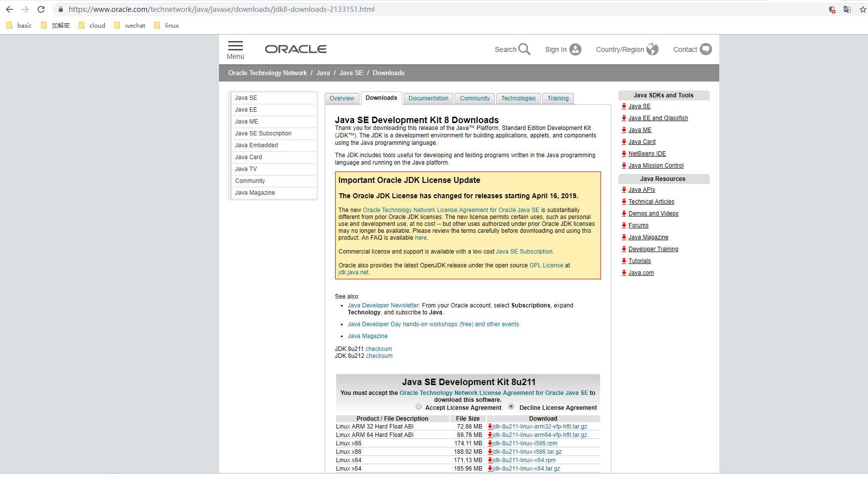The height and width of the screenshot is (477, 868).
Task: Click the Sign In user icon
Action: coord(575,49)
